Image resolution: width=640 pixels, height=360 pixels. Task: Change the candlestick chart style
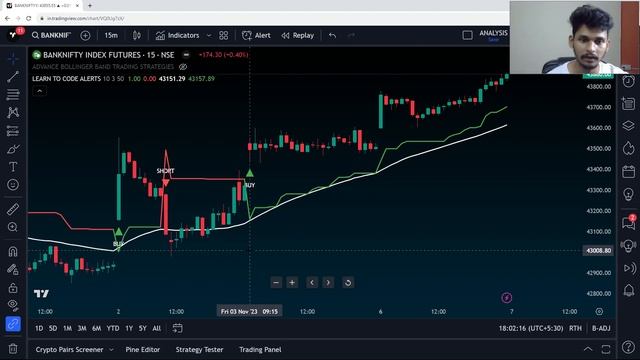tap(137, 36)
